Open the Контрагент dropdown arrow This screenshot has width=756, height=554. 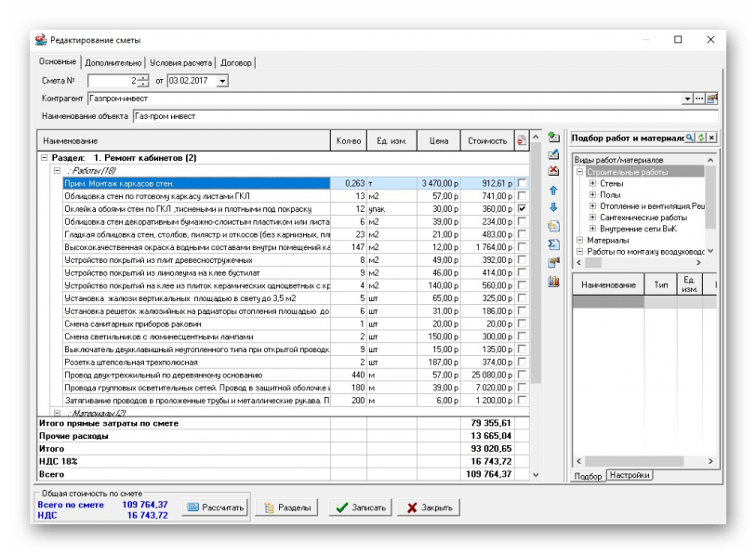pyautogui.click(x=687, y=99)
